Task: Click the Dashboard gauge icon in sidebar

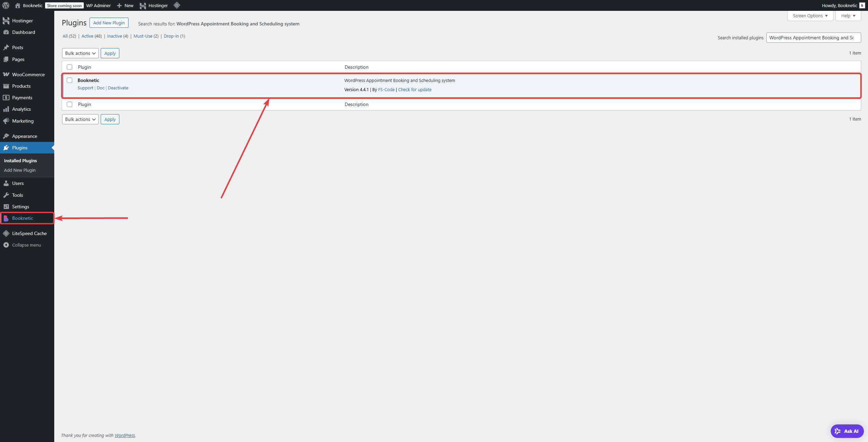Action: point(6,32)
